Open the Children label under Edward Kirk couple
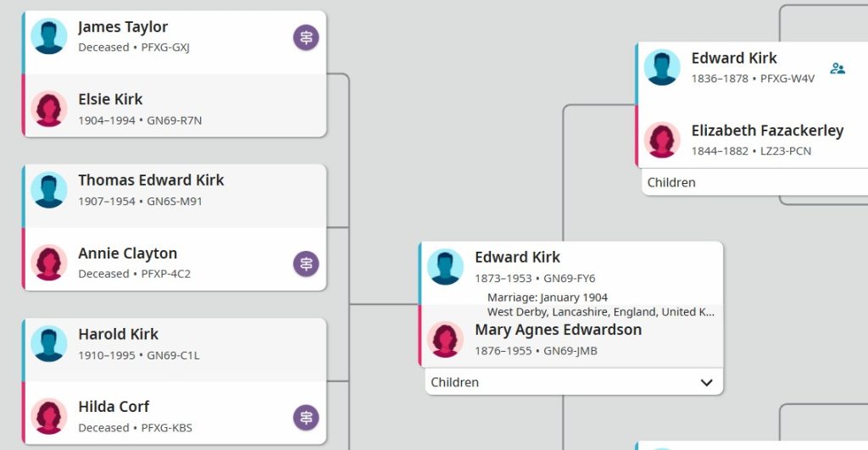Viewport: 868px width, 450px height. point(454,382)
